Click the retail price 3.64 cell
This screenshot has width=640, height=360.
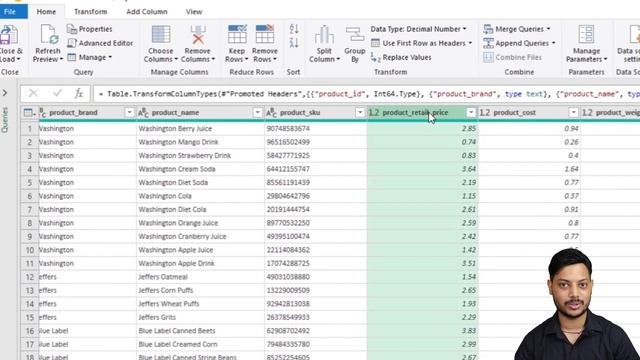click(422, 169)
